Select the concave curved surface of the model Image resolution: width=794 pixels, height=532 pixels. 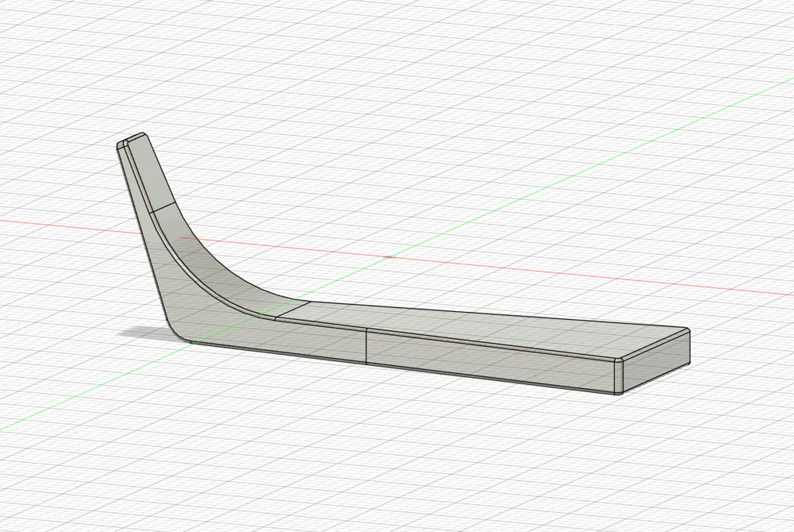[x=213, y=268]
